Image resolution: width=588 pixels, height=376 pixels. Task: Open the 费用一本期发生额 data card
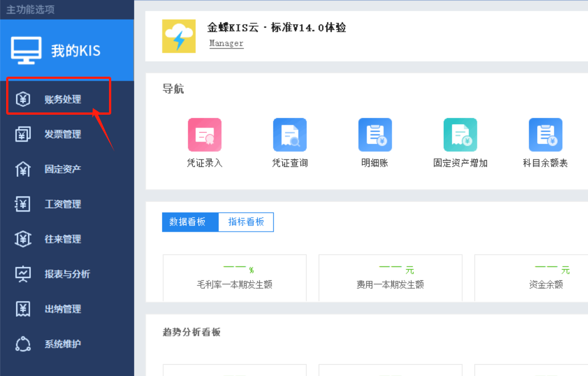pos(390,278)
